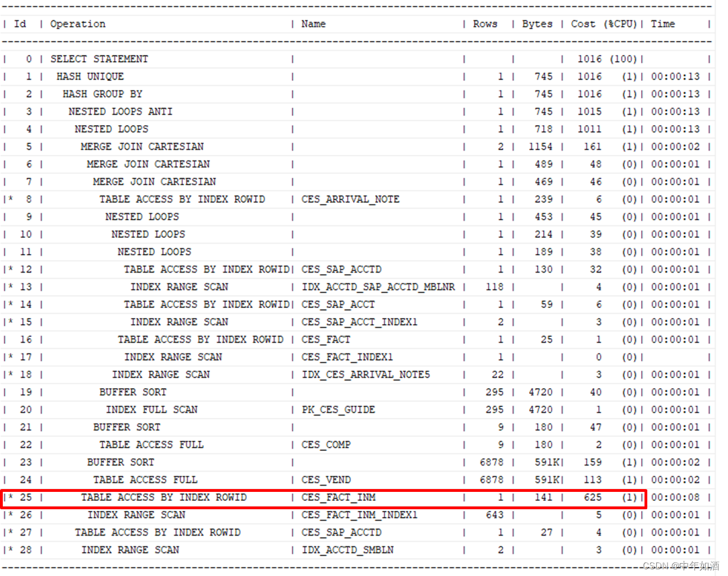This screenshot has width=728, height=576.
Task: Click the 'Time' column header
Action: tap(663, 24)
